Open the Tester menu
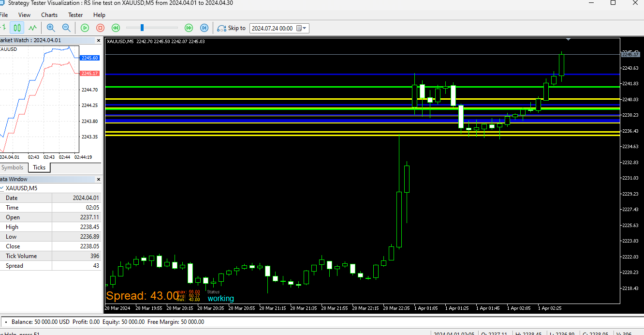Screen dimensions: 644x335 75,15
